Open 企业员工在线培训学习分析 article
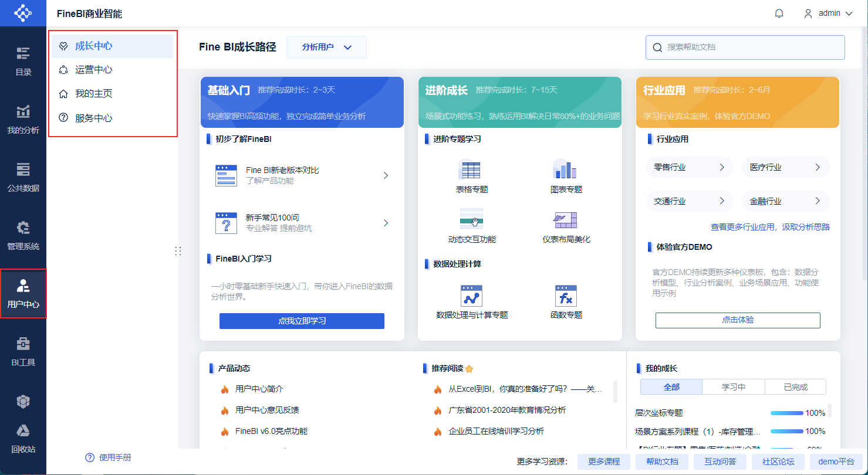This screenshot has height=475, width=868. 497,431
